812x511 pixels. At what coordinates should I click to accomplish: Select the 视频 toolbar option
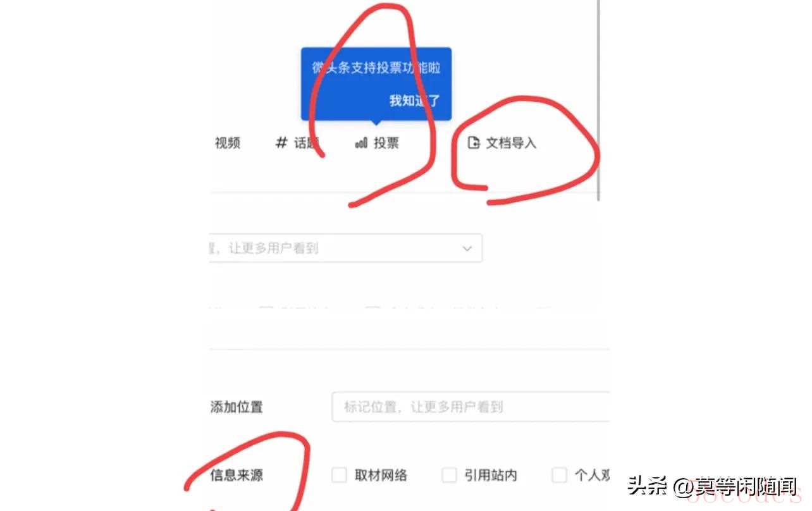click(227, 143)
